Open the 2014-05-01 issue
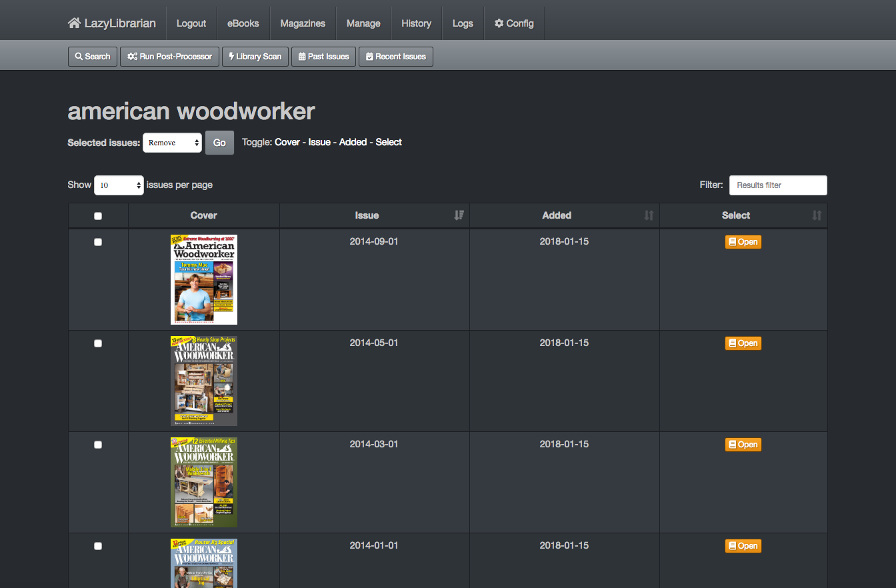This screenshot has width=896, height=588. tap(743, 343)
